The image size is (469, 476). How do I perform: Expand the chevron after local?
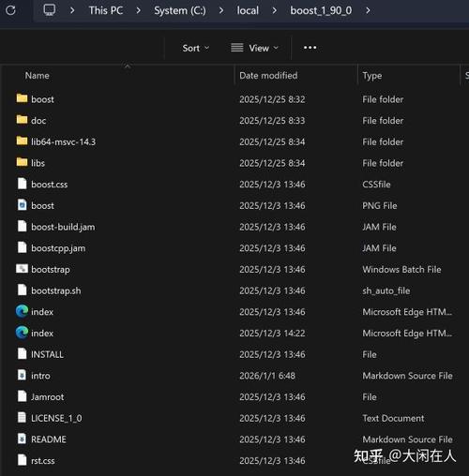tap(274, 10)
